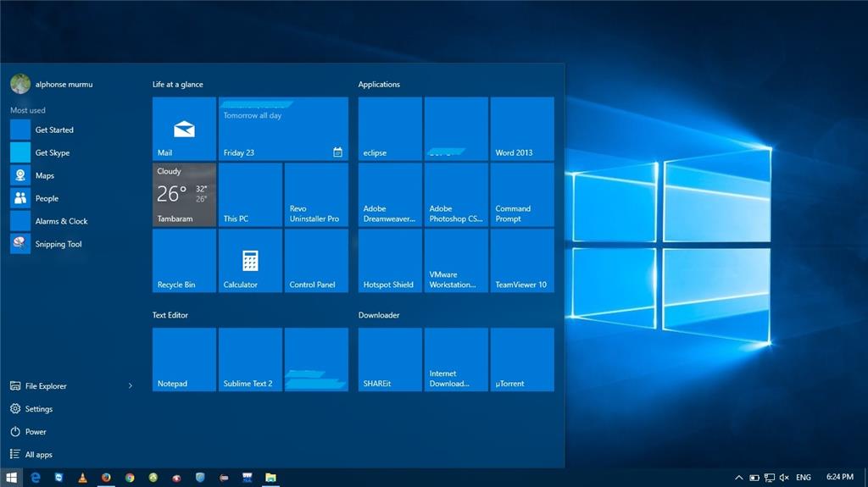Viewport: 868px width, 487px height.
Task: Click the ENG language indicator
Action: pyautogui.click(x=804, y=477)
